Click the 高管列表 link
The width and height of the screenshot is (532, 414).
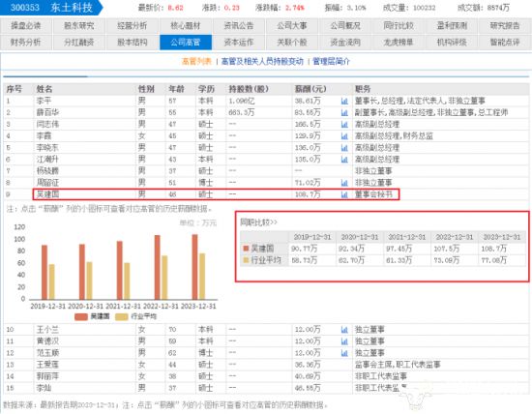[196, 61]
